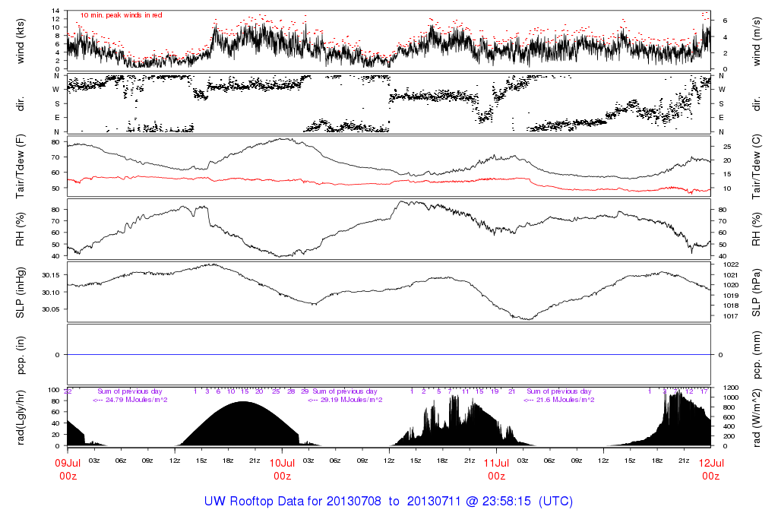Image resolution: width=778 pixels, height=532 pixels.
Task: Click the "1200" W/m^2 tick value
Action: point(730,388)
